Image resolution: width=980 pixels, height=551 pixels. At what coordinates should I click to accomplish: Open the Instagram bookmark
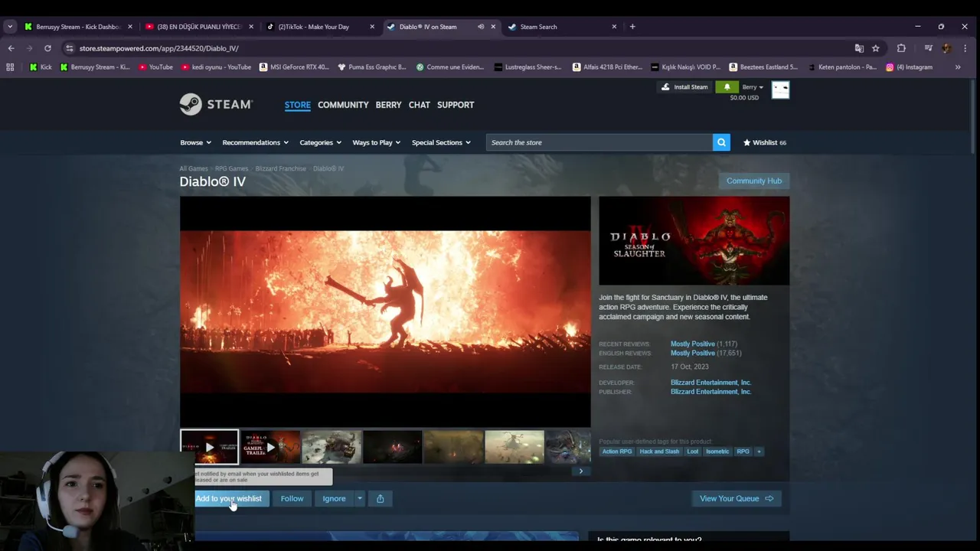[x=910, y=67]
